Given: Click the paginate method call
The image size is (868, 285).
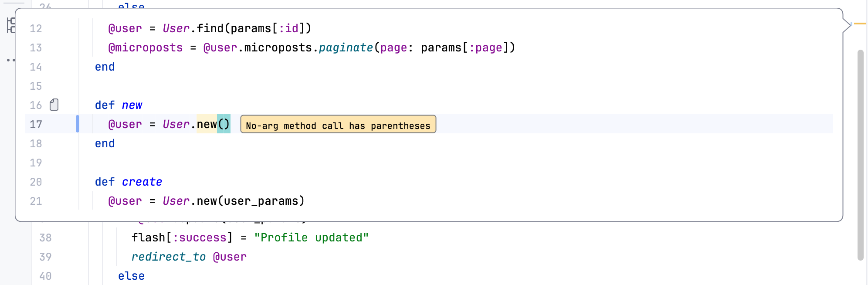Looking at the screenshot, I should 346,47.
